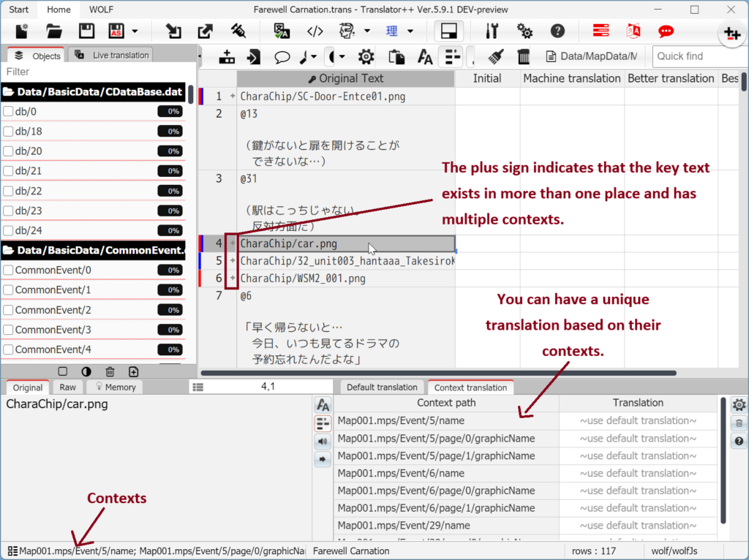Viewport: 749px width, 560px height.
Task: Click the translate-with-checkmark icon
Action: (282, 31)
